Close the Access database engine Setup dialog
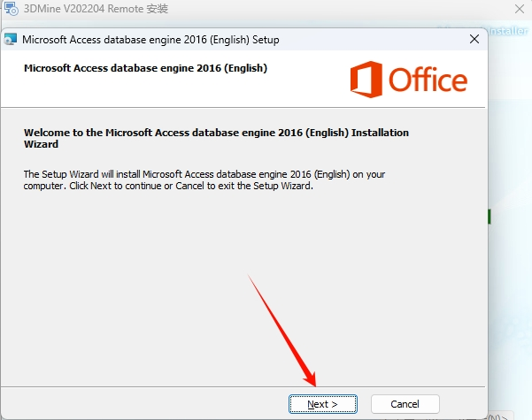Viewport: 532px width, 420px height. (474, 39)
